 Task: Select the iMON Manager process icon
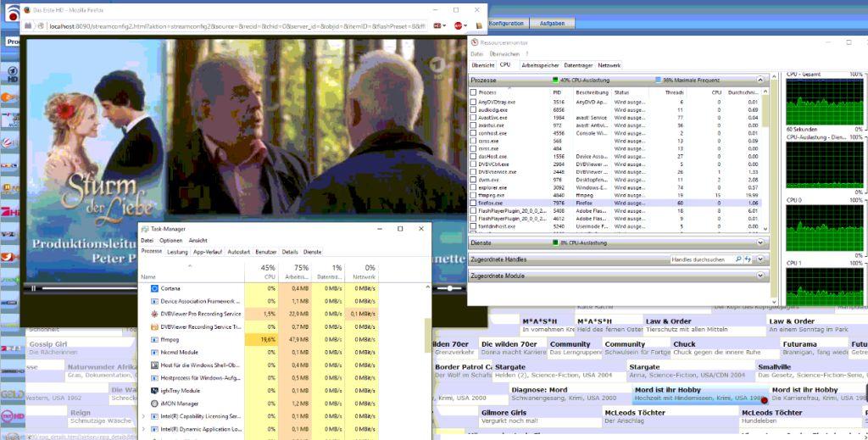tap(153, 404)
